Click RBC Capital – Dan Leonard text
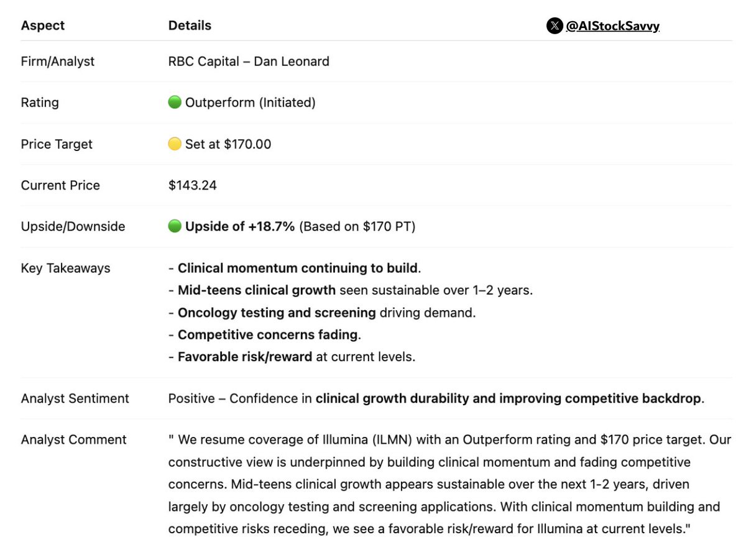The image size is (746, 560). (x=249, y=62)
